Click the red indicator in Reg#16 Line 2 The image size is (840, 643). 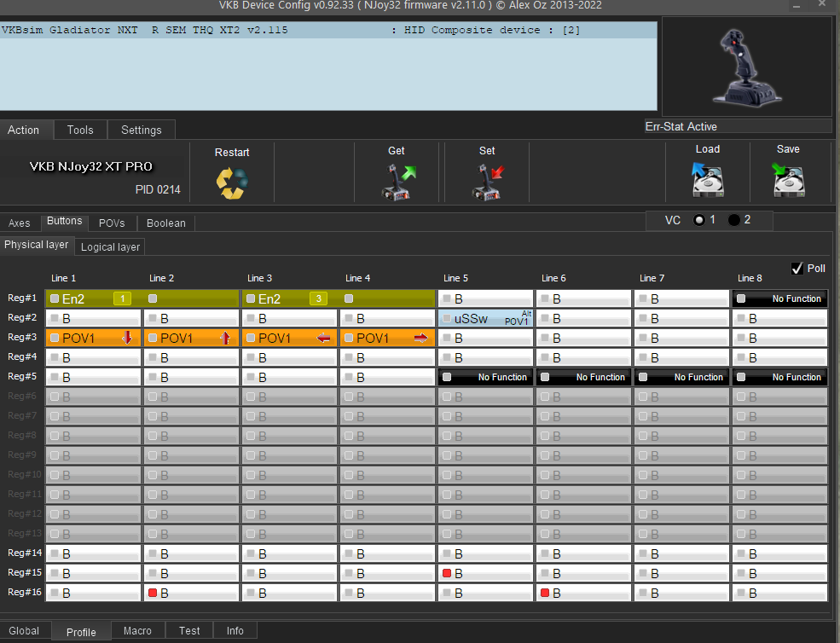click(x=153, y=593)
